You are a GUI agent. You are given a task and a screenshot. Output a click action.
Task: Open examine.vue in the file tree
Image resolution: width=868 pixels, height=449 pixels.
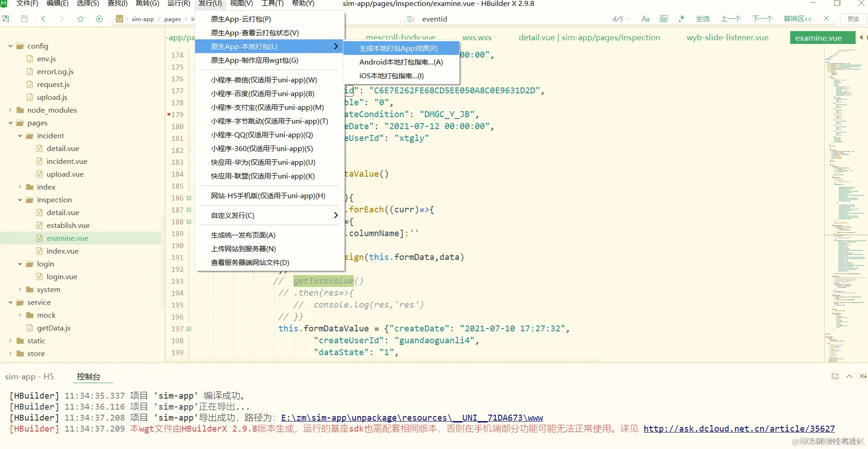(67, 238)
